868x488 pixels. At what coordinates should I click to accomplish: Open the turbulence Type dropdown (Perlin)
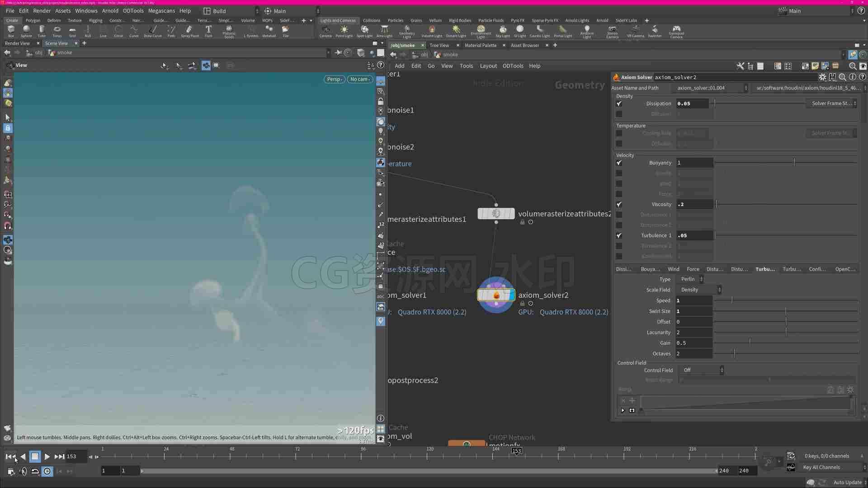pyautogui.click(x=690, y=279)
